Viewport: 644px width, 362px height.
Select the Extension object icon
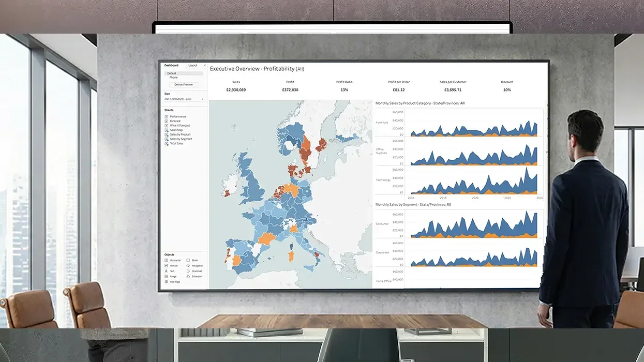pyautogui.click(x=188, y=277)
